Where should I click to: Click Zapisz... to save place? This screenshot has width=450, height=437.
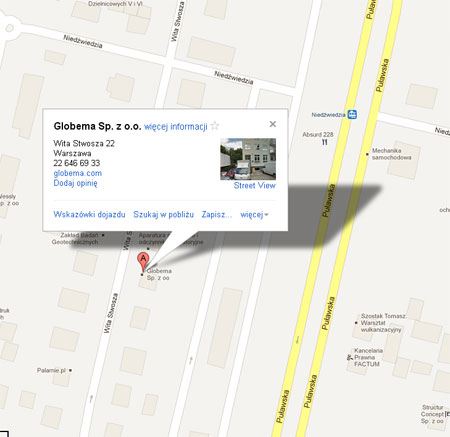(x=217, y=214)
